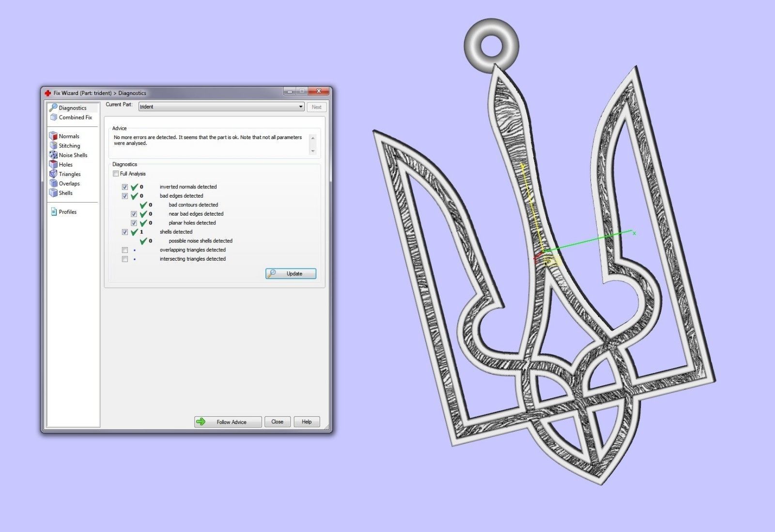
Task: Select the Holes fix step
Action: click(x=61, y=164)
